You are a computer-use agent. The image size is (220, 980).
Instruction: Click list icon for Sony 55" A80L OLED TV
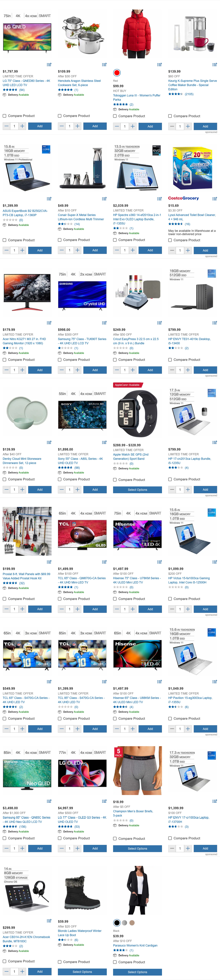coord(104,442)
